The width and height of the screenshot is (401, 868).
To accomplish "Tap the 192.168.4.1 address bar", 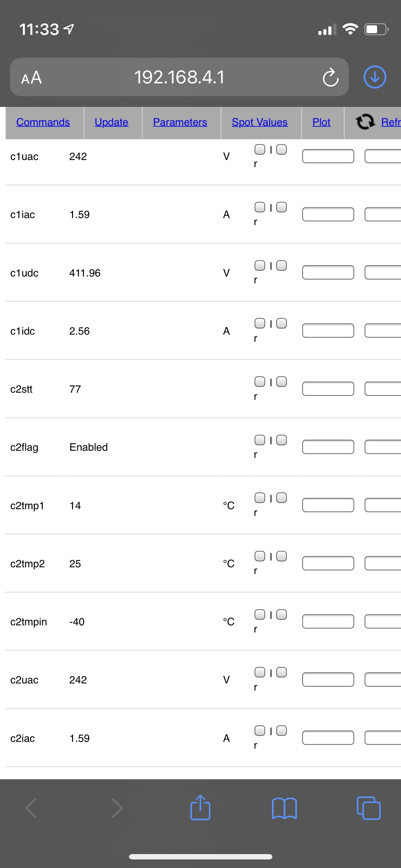I will click(179, 77).
